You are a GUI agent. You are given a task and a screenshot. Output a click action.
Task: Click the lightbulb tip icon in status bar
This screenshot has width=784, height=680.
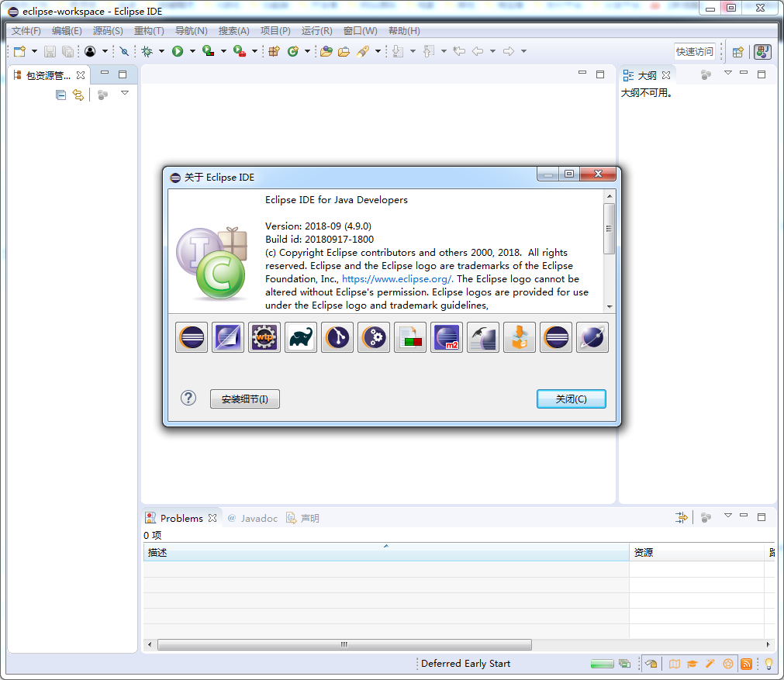click(768, 664)
